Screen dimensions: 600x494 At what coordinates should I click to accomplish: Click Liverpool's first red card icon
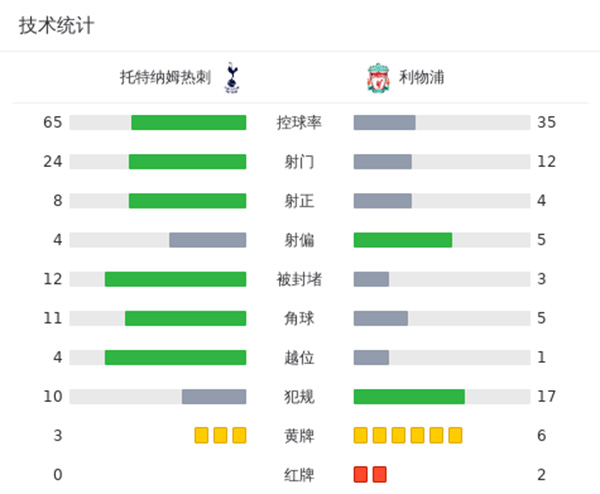361,474
